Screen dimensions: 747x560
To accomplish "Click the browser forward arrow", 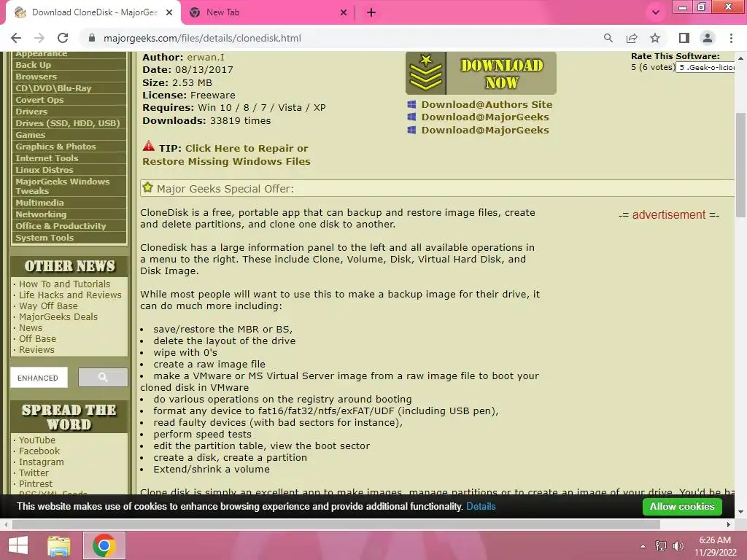I will 39,38.
